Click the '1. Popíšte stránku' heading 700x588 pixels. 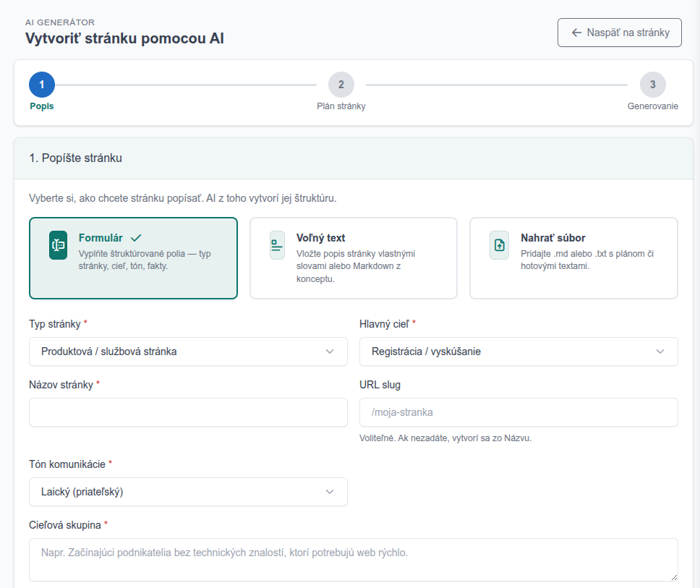coord(75,158)
